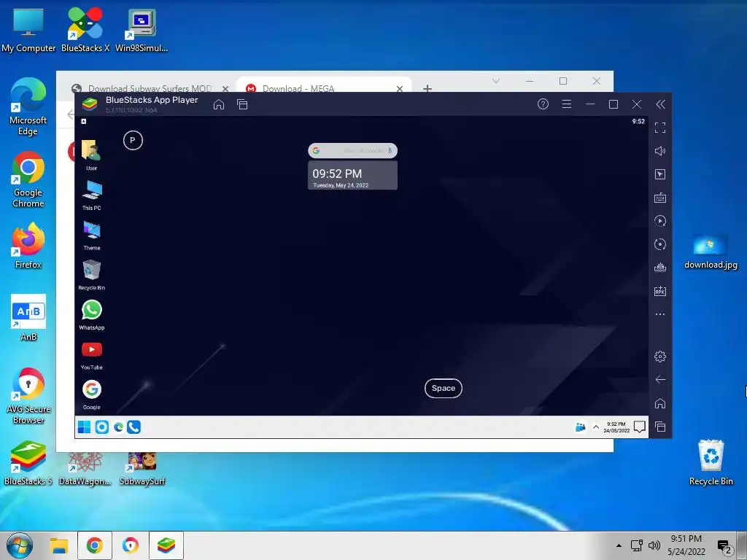747x560 pixels.
Task: Launch WhatsApp in the emulator
Action: click(91, 314)
